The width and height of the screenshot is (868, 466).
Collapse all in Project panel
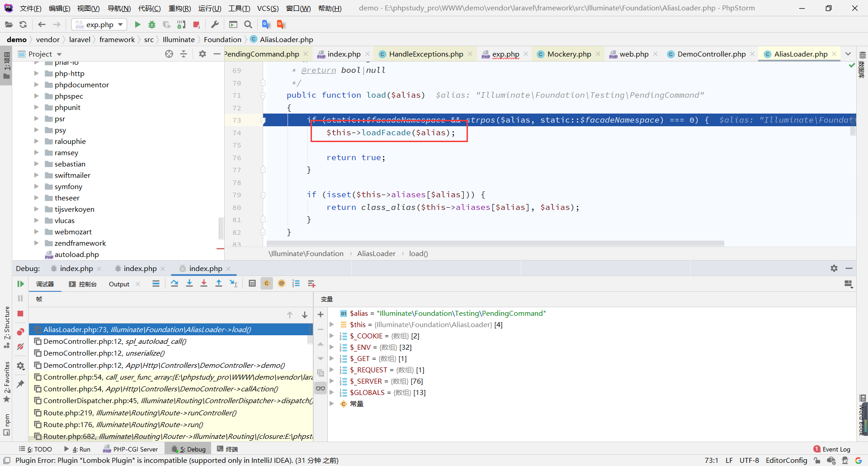point(184,54)
